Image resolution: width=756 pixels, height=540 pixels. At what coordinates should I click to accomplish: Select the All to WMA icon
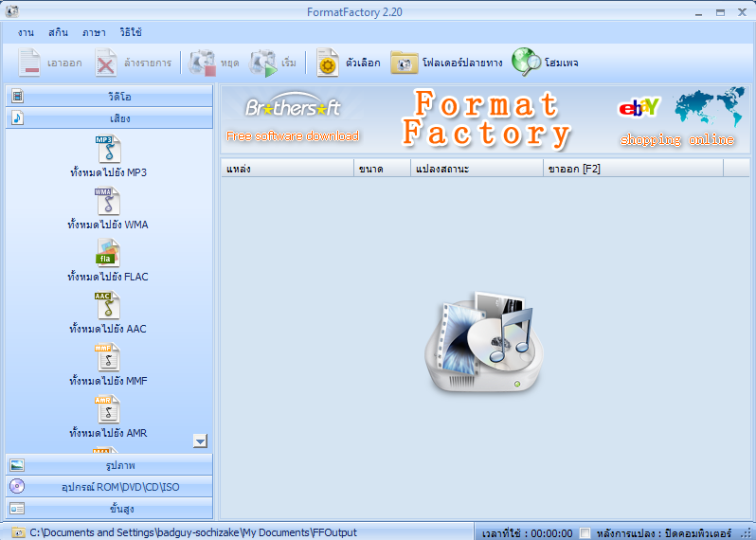click(x=108, y=201)
